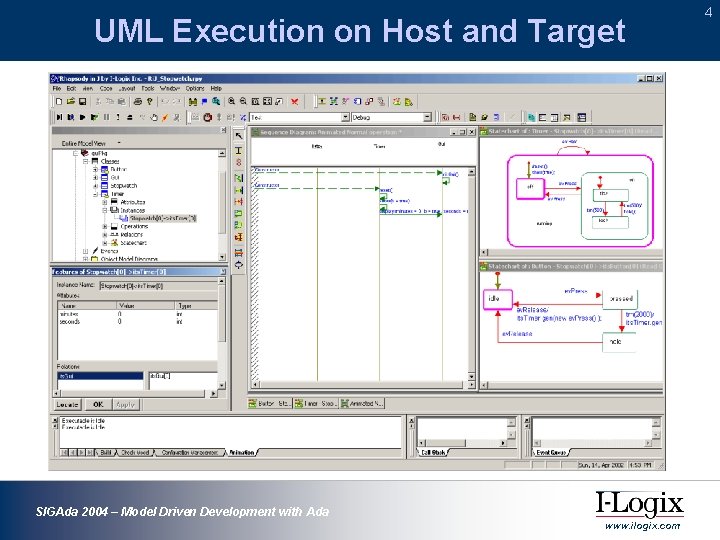Click the Zoom In magnifier icon

(232, 101)
